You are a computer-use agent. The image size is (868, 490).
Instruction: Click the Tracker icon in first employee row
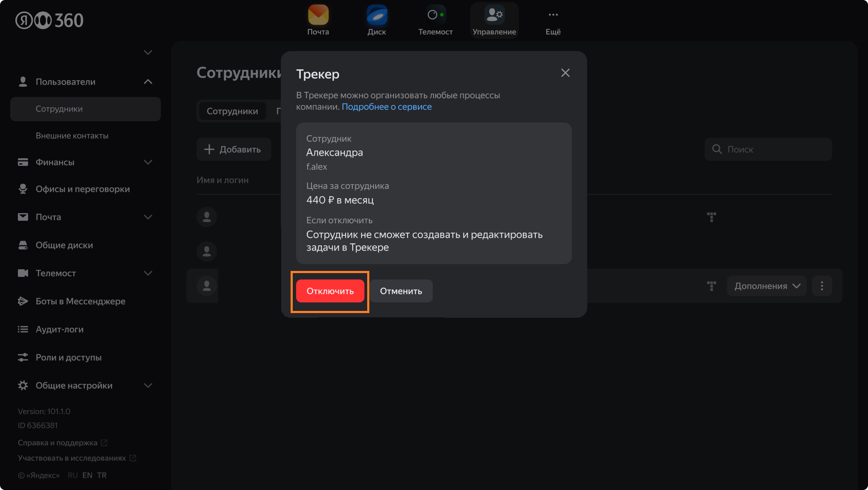(711, 217)
